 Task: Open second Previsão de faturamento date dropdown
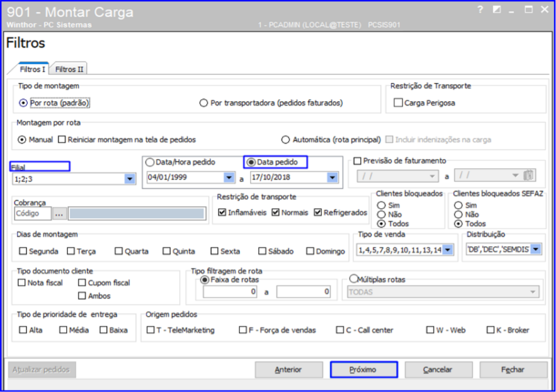[x=515, y=175]
